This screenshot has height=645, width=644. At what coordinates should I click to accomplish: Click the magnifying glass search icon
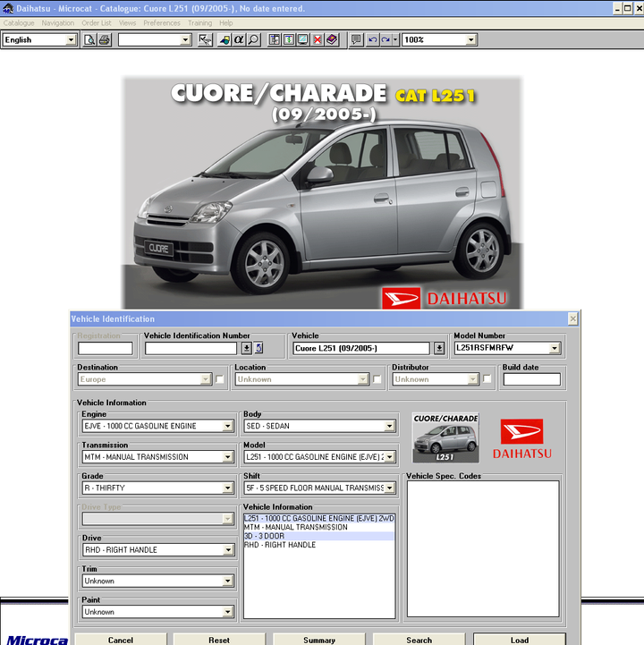(254, 40)
